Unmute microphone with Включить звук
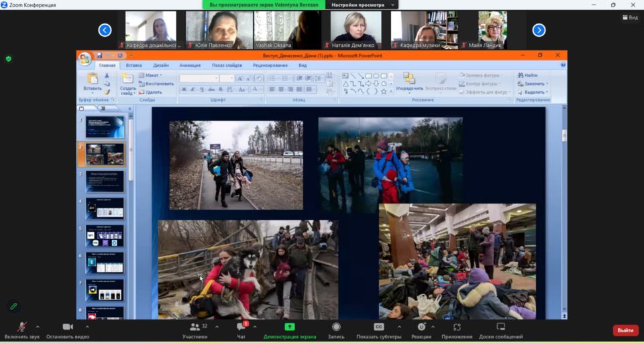This screenshot has width=644, height=343. [21, 327]
